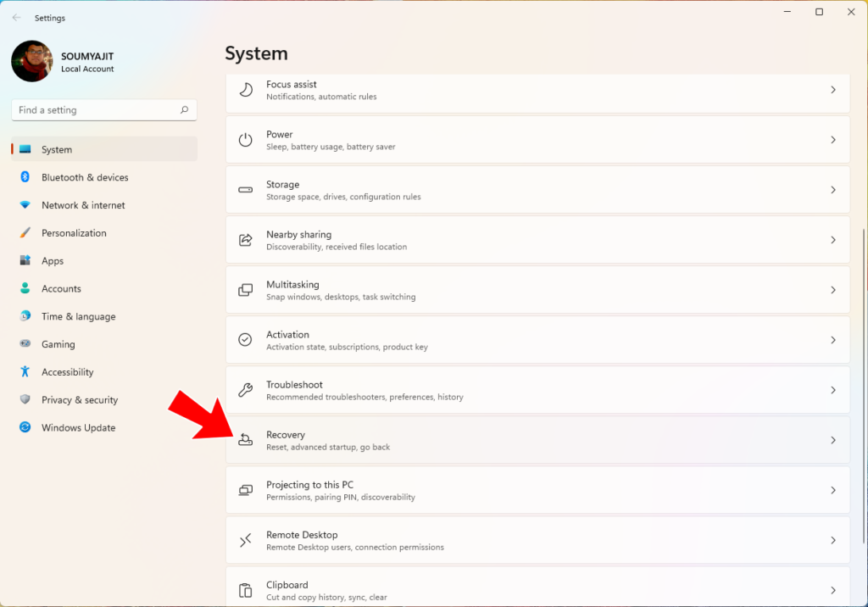Open the Troubleshoot settings label

coord(294,384)
